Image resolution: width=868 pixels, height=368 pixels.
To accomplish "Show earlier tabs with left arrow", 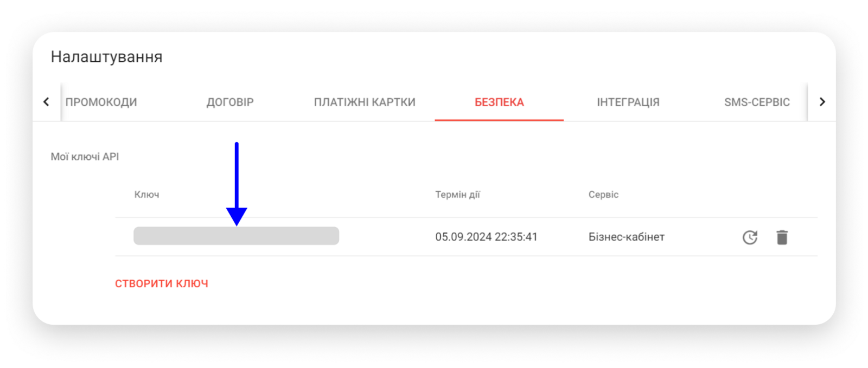I will [x=46, y=102].
